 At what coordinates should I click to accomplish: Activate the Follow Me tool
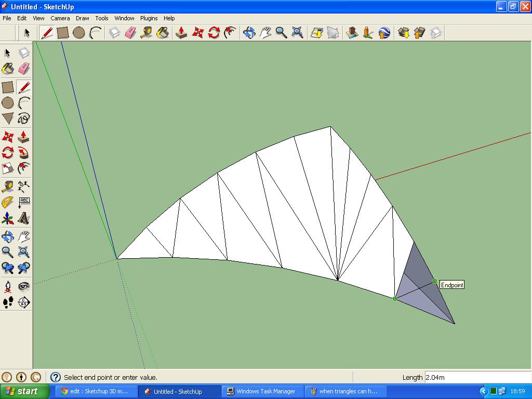point(24,152)
